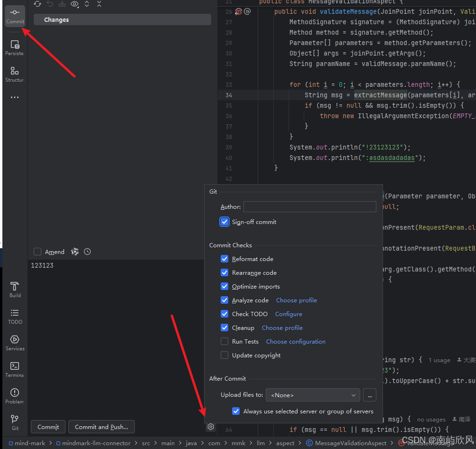Click mmk in the breadcrumb
The height and width of the screenshot is (449, 476).
coord(238,443)
